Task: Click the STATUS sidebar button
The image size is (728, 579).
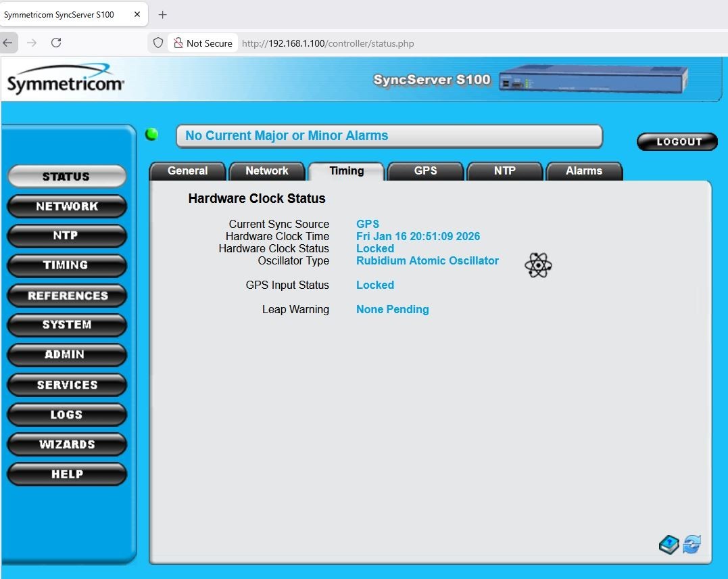Action: click(67, 177)
